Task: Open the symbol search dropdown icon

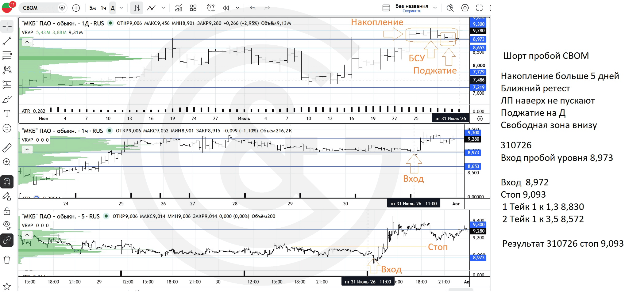Action: (x=62, y=8)
